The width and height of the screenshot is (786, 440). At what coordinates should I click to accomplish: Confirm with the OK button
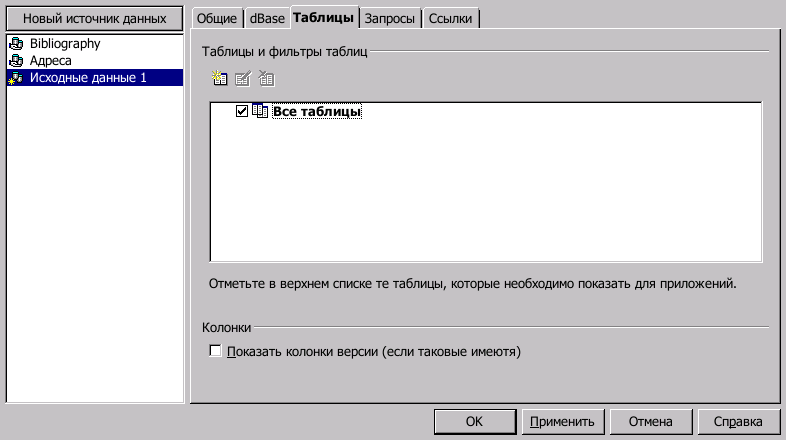click(x=475, y=421)
